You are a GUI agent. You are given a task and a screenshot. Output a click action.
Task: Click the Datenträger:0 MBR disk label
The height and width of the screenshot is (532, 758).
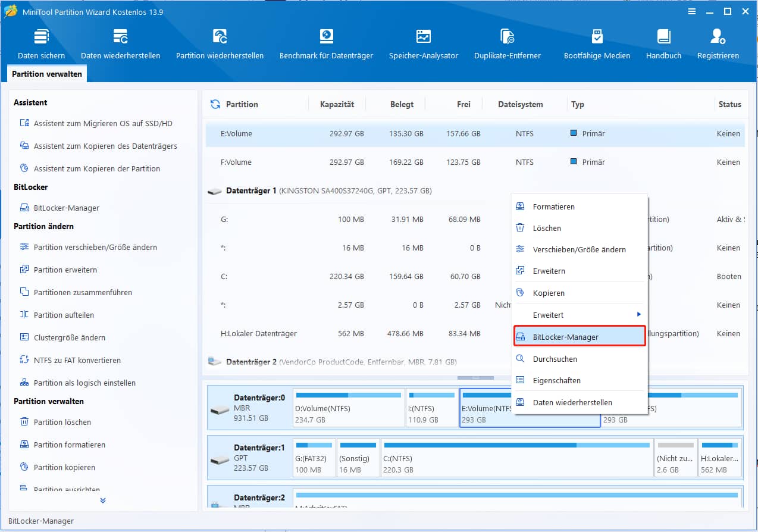249,408
